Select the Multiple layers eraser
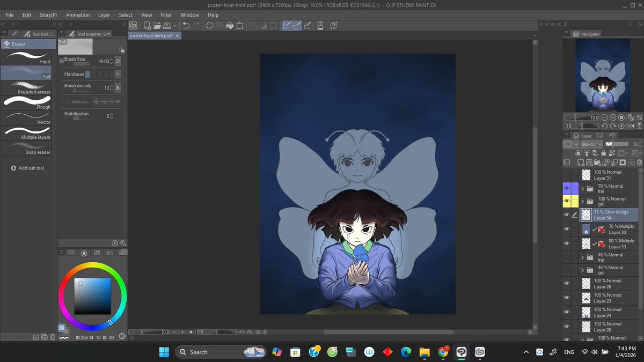This screenshot has height=362, width=644. coord(27,132)
